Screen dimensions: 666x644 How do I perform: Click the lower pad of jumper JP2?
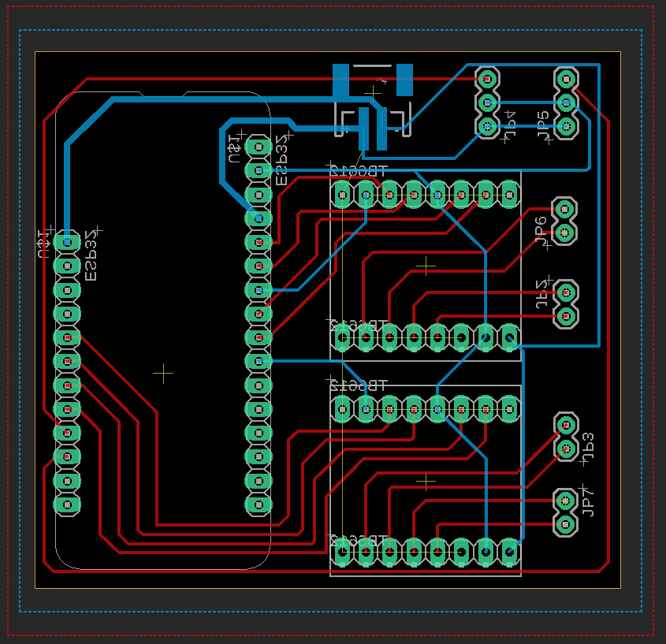pos(564,316)
